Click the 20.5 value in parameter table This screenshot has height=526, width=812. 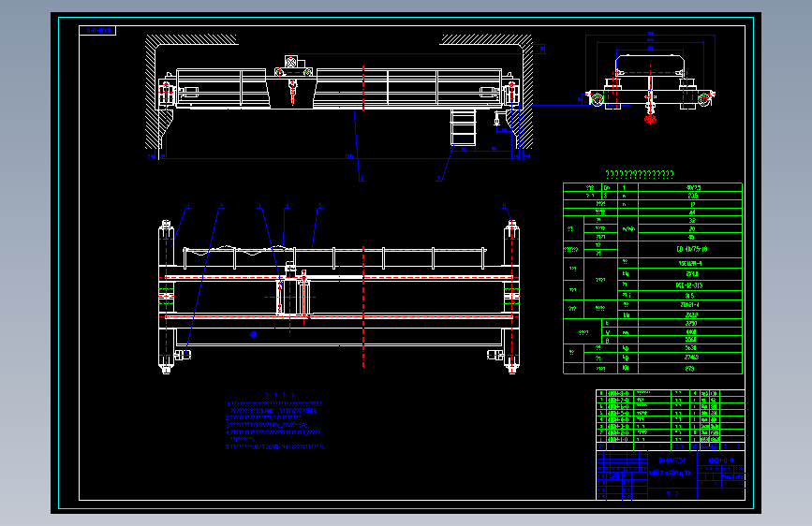(x=693, y=197)
